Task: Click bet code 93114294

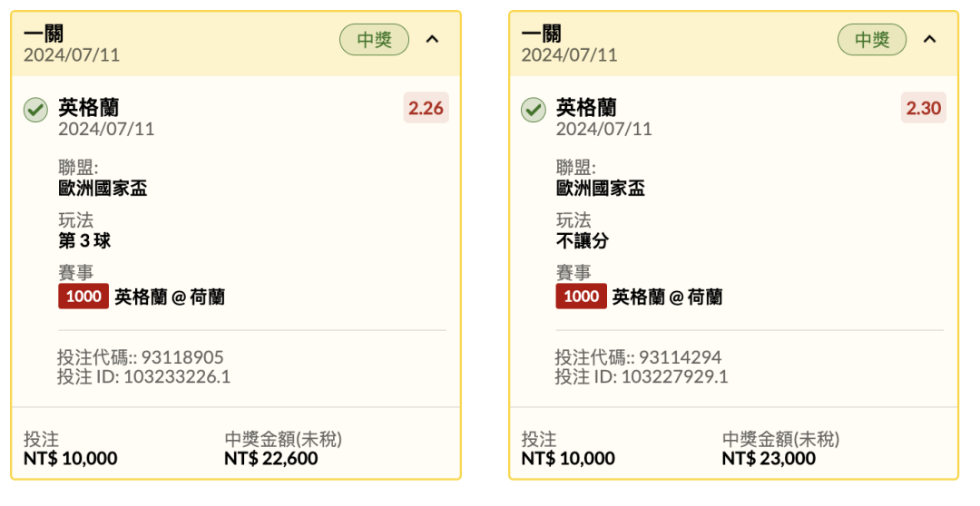Action: click(x=680, y=357)
